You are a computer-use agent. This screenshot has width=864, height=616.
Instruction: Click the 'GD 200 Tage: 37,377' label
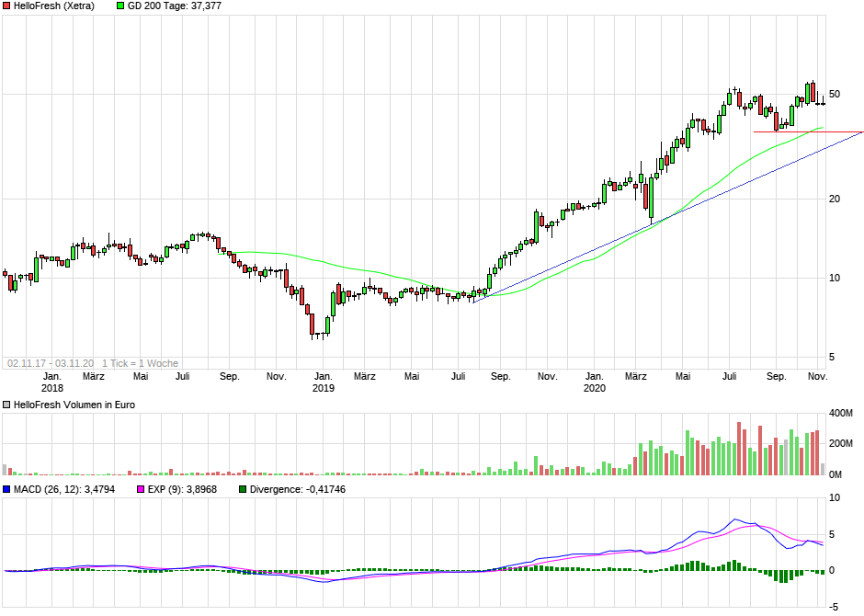pyautogui.click(x=175, y=6)
